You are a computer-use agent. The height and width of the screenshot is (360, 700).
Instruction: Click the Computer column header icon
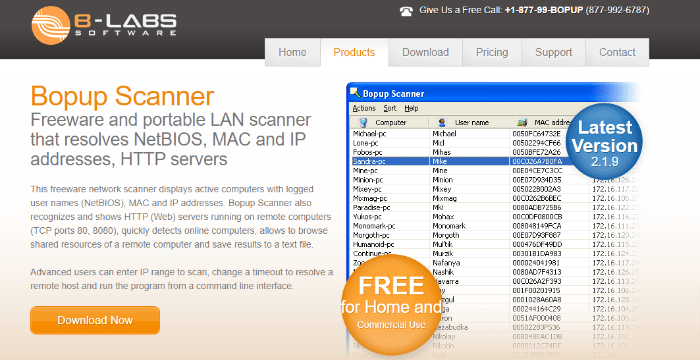(x=363, y=122)
